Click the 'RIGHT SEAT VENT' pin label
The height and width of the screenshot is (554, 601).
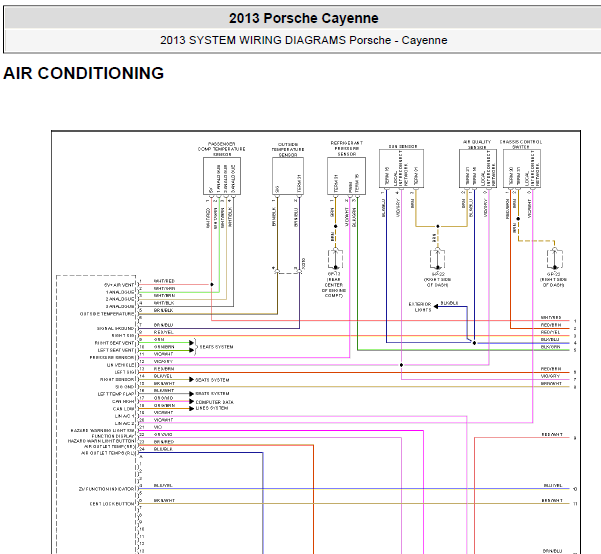(x=115, y=343)
